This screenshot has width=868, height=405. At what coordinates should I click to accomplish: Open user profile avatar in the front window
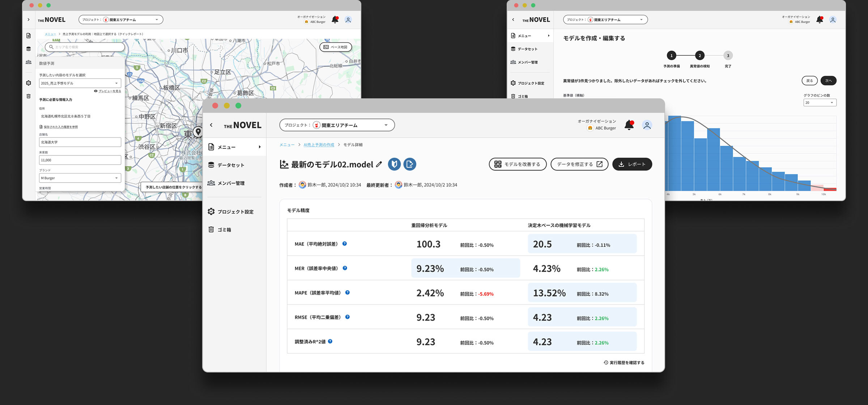point(647,125)
